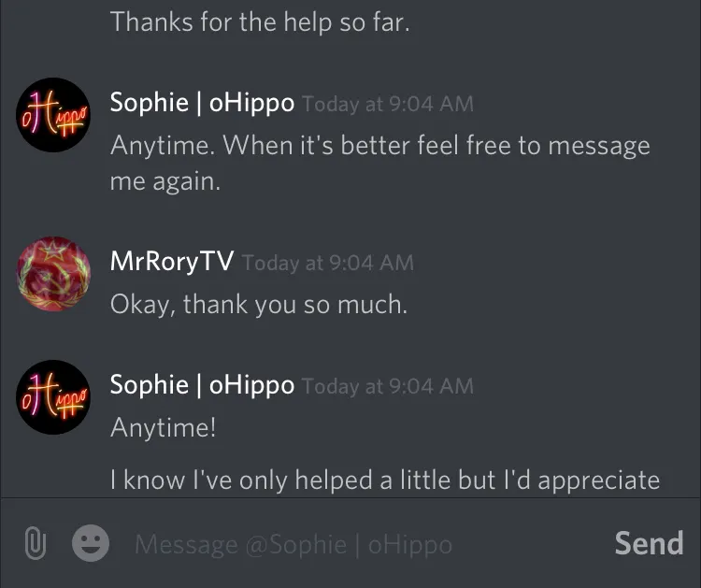Click the Send button
This screenshot has width=701, height=588.
tap(650, 543)
